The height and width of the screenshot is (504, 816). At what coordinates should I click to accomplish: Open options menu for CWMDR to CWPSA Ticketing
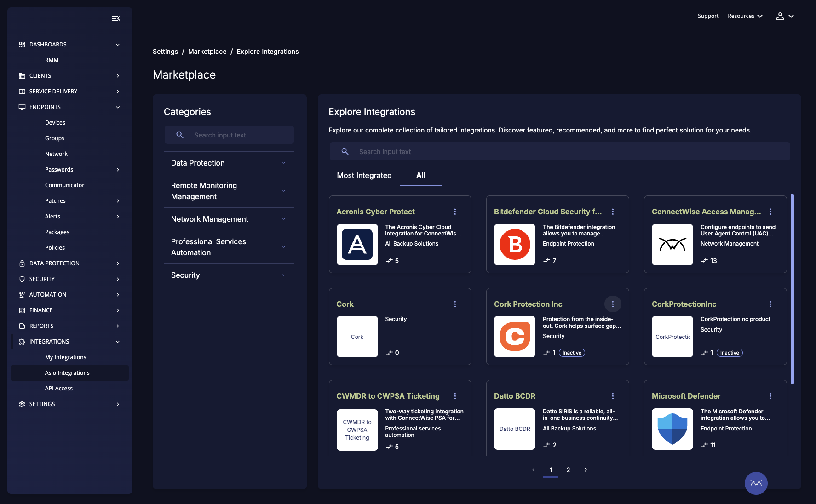pos(455,396)
